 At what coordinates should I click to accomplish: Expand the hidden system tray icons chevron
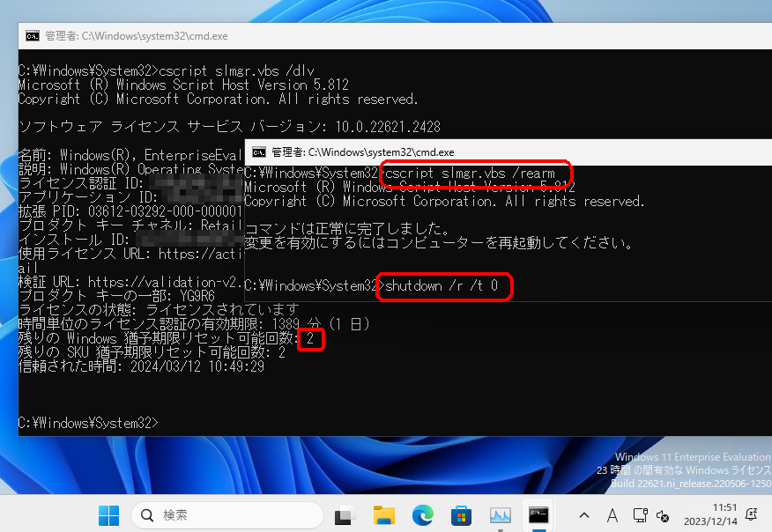pyautogui.click(x=583, y=515)
